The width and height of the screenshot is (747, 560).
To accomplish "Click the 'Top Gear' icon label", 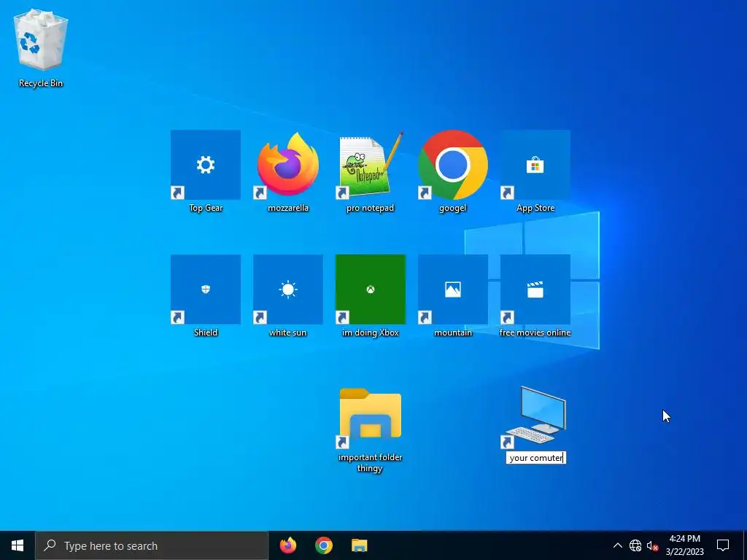I will [x=205, y=208].
